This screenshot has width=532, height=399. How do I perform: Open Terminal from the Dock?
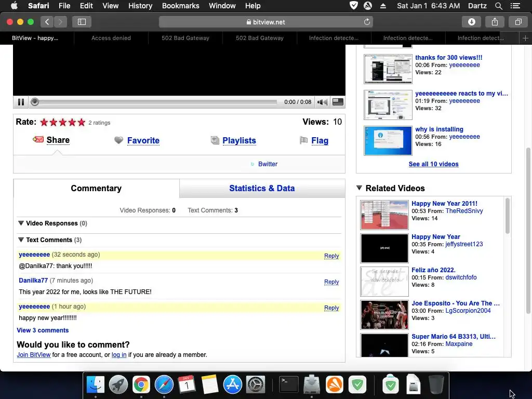(289, 385)
